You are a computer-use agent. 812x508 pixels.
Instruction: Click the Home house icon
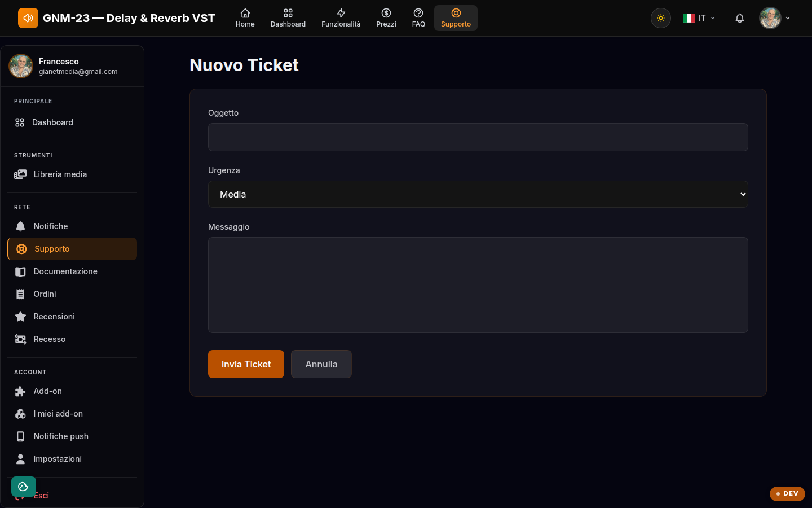coord(245,13)
